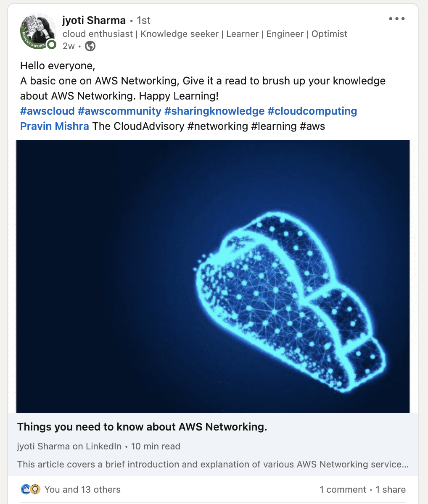Open the #awscloud hashtag
428x504 pixels.
tap(47, 111)
